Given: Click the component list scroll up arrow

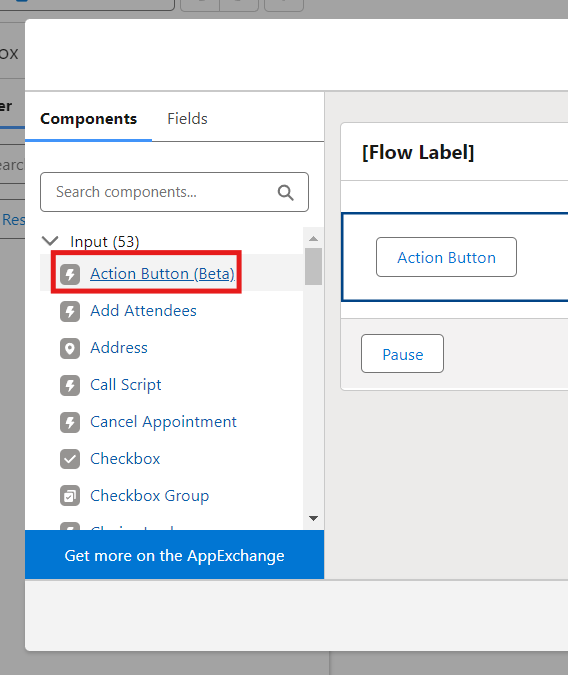Looking at the screenshot, I should 313,238.
